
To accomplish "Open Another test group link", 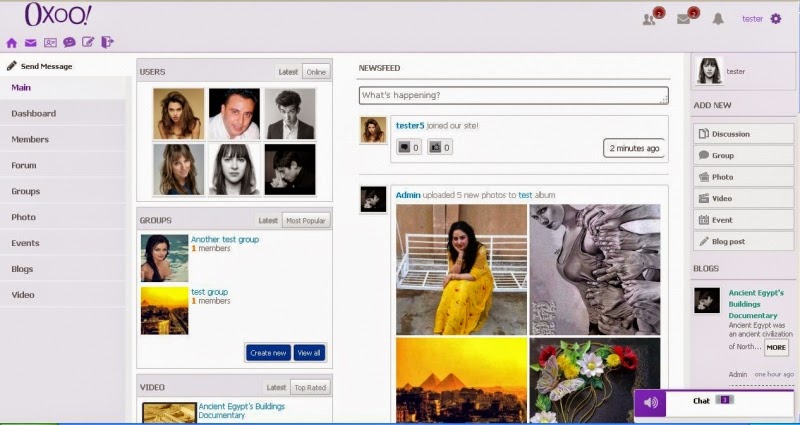I will tap(225, 240).
